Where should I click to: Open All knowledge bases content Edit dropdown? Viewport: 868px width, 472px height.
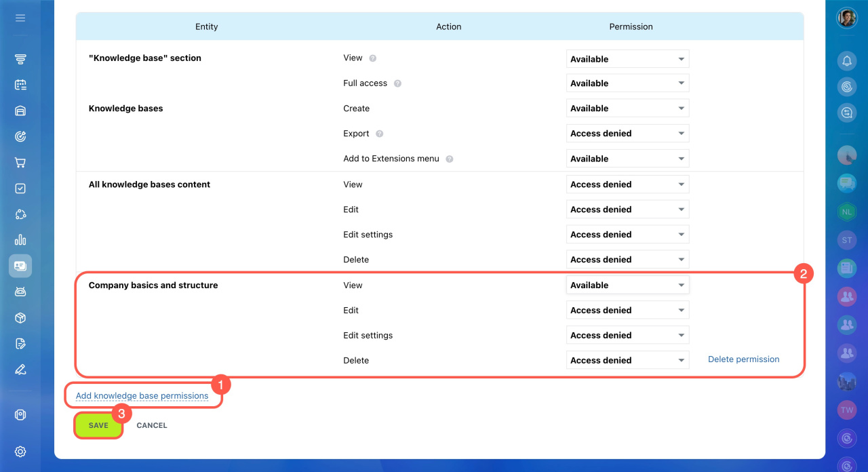click(x=627, y=210)
